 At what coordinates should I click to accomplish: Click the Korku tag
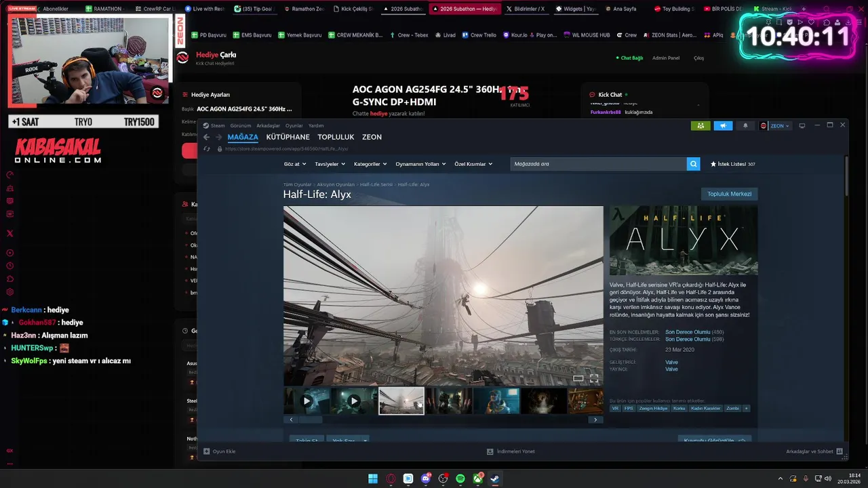click(679, 408)
